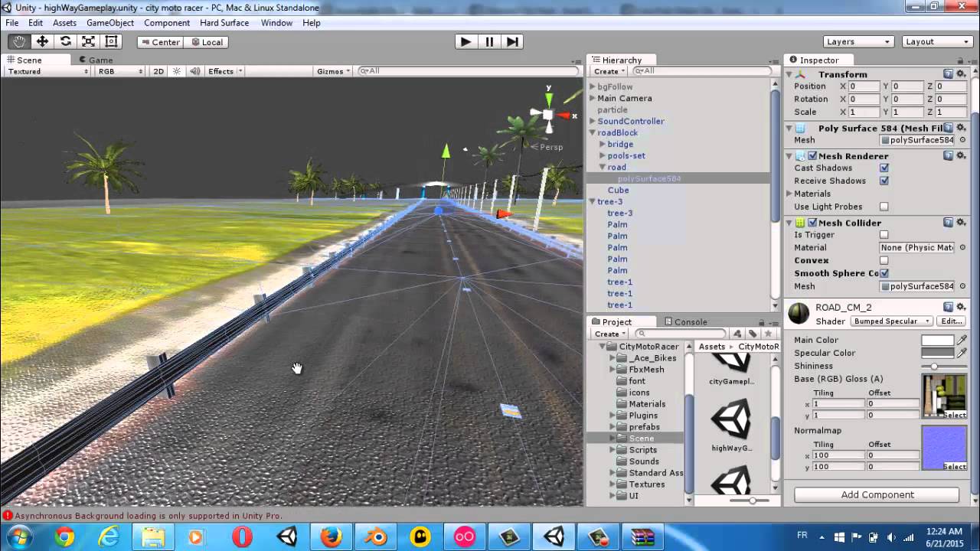This screenshot has height=551, width=980.
Task: Click the Specular Color swatch
Action: (938, 353)
